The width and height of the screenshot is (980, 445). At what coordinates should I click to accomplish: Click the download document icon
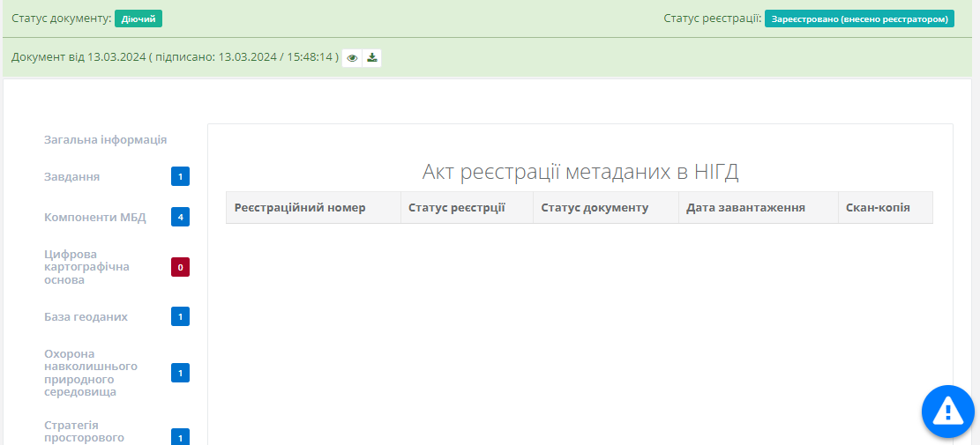point(372,58)
